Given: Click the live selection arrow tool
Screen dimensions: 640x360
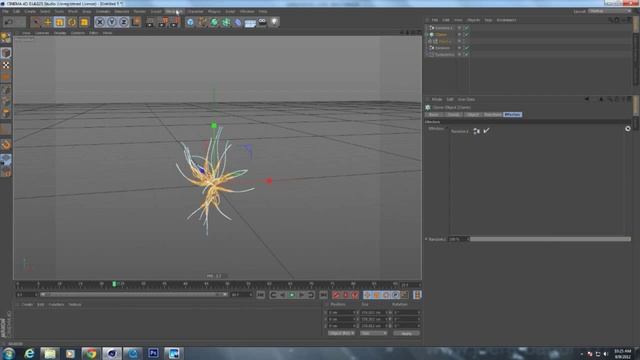Looking at the screenshot, I should 36,22.
